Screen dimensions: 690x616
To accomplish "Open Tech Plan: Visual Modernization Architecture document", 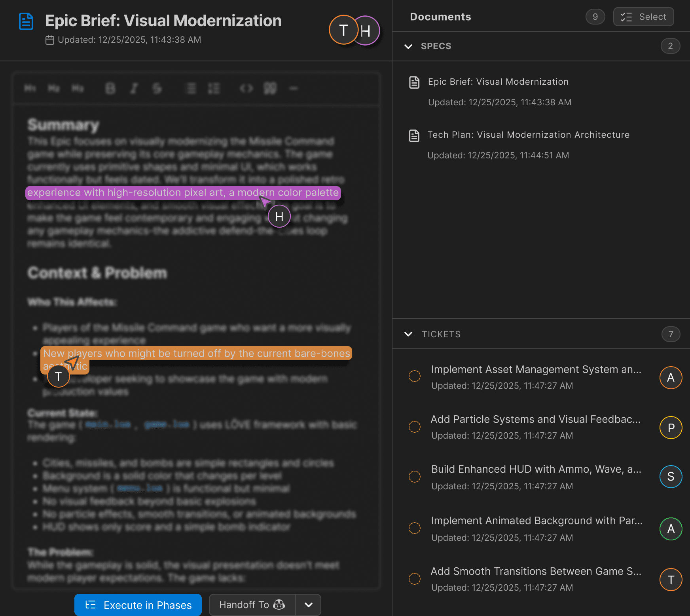I will click(528, 135).
